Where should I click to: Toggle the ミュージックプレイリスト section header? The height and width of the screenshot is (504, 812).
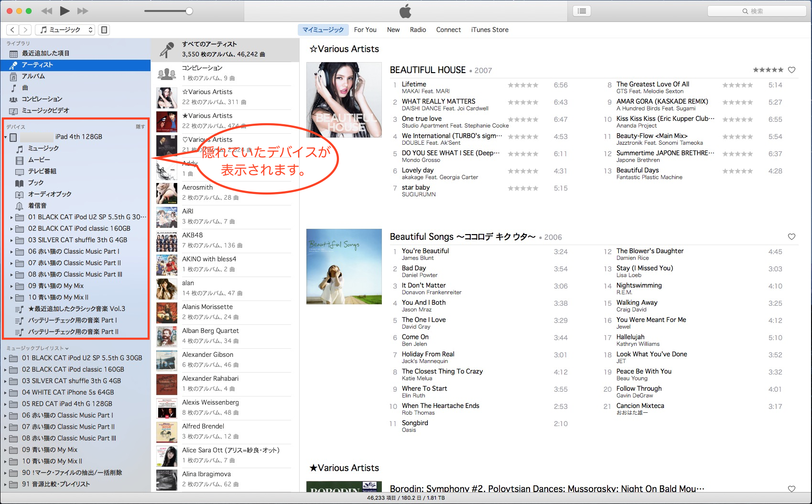click(37, 348)
